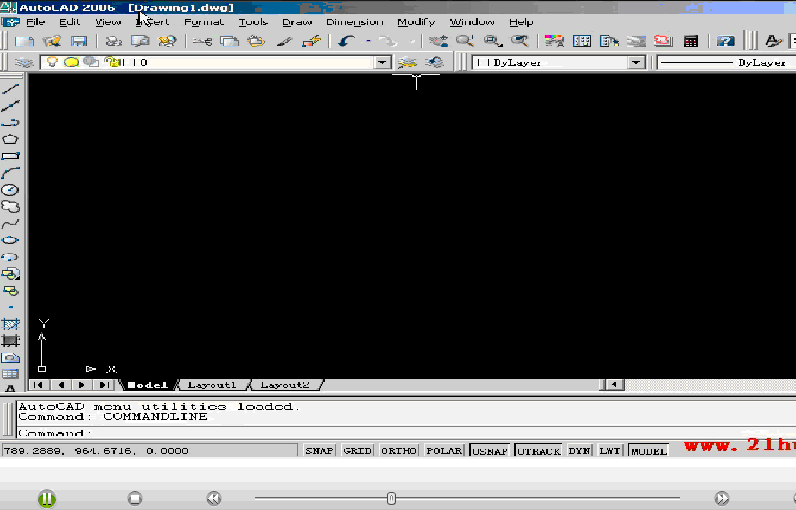Create a new drawing with QNew

pos(24,42)
